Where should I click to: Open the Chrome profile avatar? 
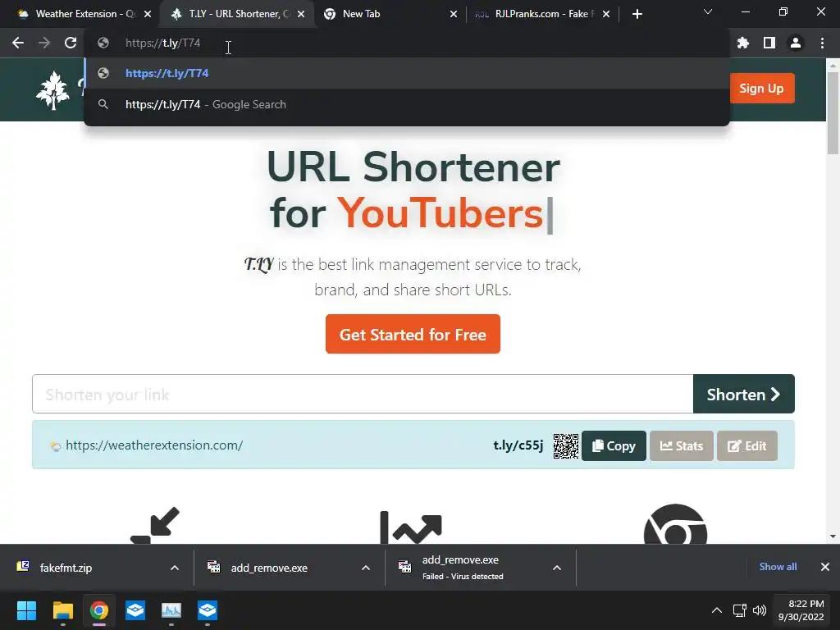[x=796, y=43]
